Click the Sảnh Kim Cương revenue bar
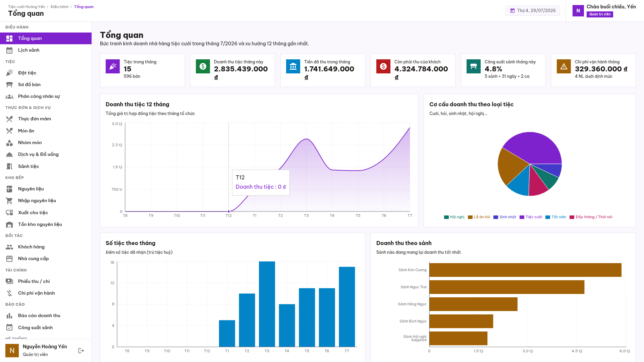The width and height of the screenshot is (644, 362). pos(525,270)
